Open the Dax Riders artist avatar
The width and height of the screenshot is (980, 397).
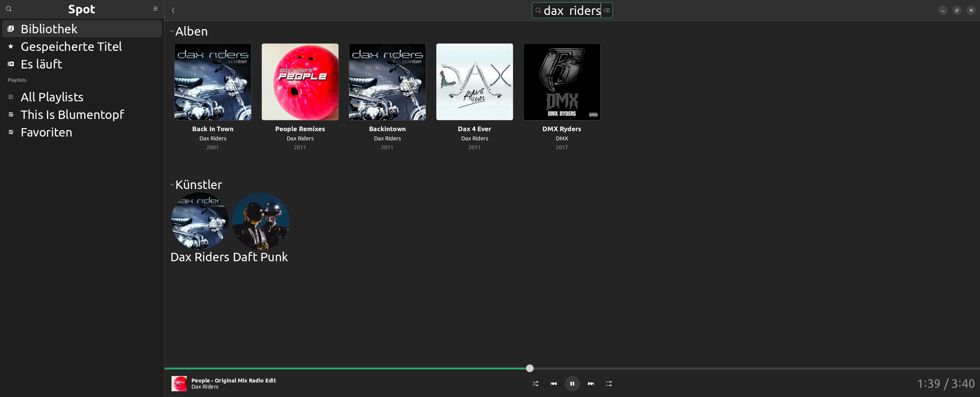click(x=199, y=221)
